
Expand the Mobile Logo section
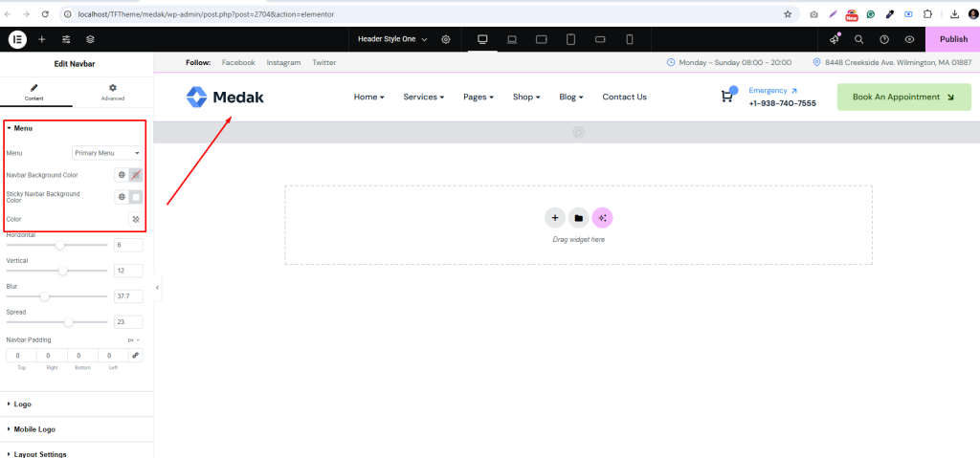34,429
